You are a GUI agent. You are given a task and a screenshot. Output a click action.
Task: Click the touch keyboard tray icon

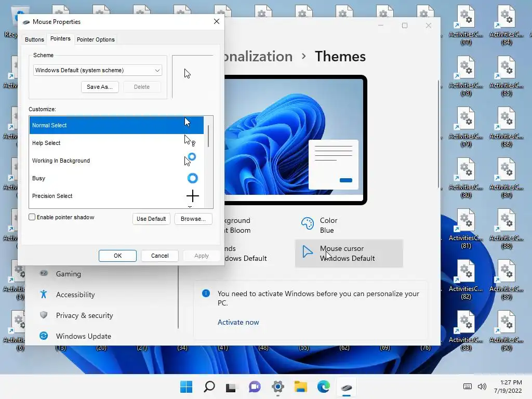point(467,387)
